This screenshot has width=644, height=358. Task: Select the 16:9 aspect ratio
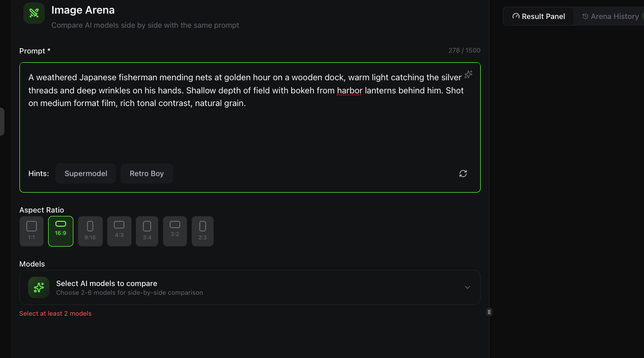61,231
